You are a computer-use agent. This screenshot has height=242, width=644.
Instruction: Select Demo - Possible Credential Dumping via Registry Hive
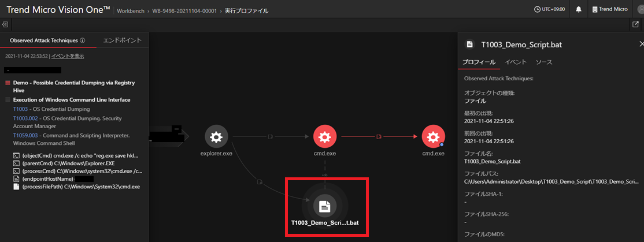[x=74, y=86]
